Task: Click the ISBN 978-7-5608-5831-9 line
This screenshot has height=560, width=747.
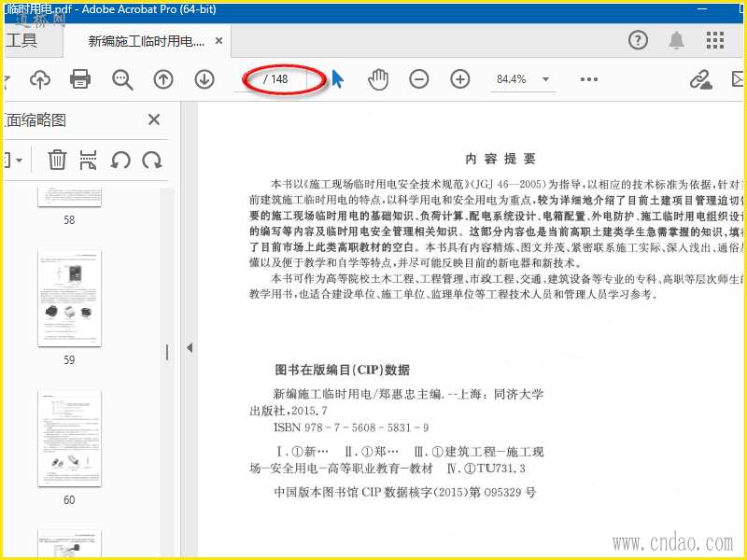Action: coord(351,427)
